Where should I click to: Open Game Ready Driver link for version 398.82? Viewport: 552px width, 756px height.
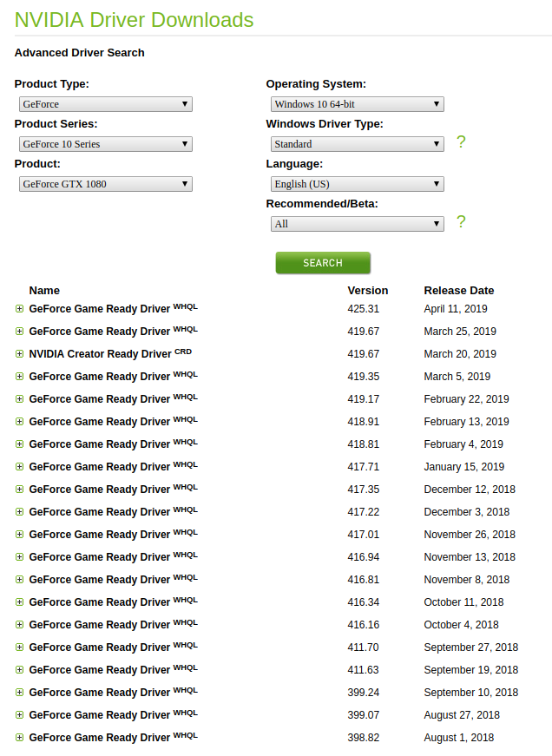[114, 737]
